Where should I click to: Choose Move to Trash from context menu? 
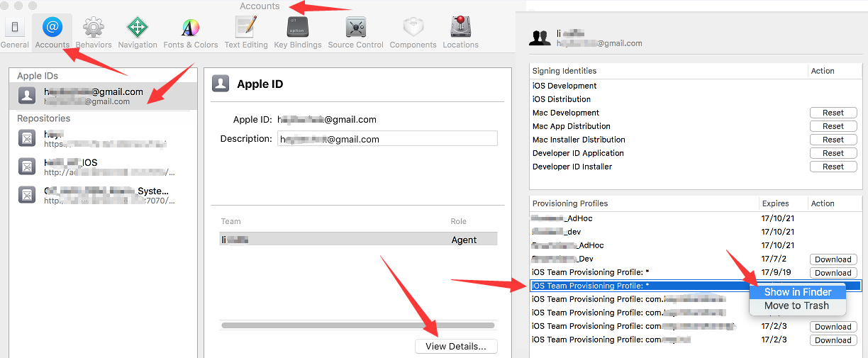[x=798, y=306]
